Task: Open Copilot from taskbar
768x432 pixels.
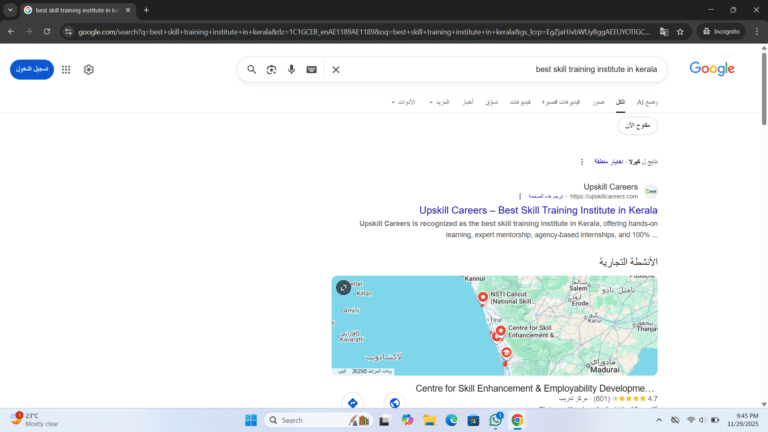Action: coord(407,420)
